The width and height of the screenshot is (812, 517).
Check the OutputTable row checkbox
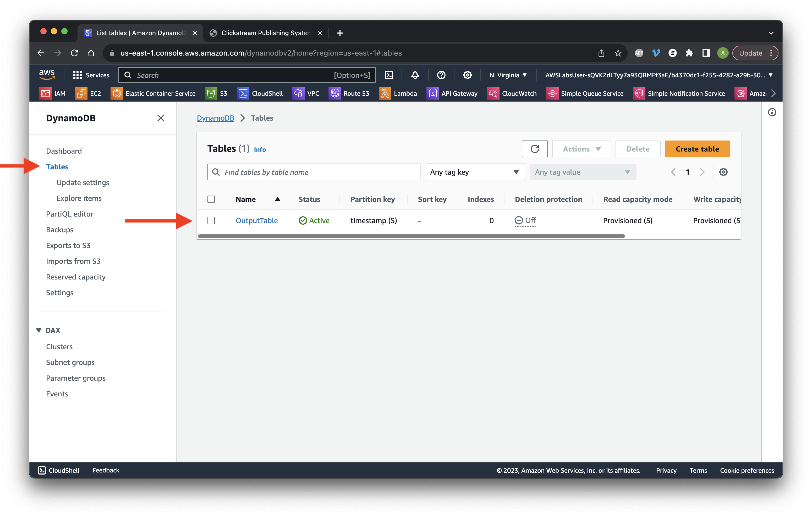pos(211,220)
